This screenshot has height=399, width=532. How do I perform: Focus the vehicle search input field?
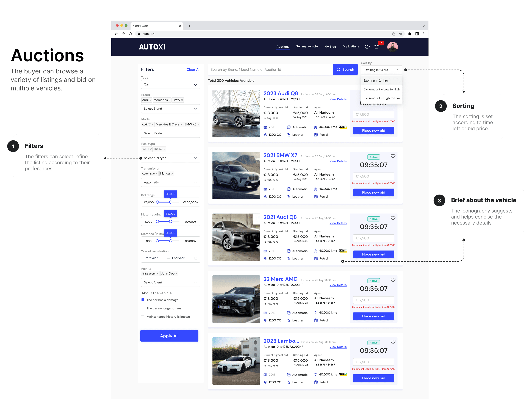pos(270,70)
